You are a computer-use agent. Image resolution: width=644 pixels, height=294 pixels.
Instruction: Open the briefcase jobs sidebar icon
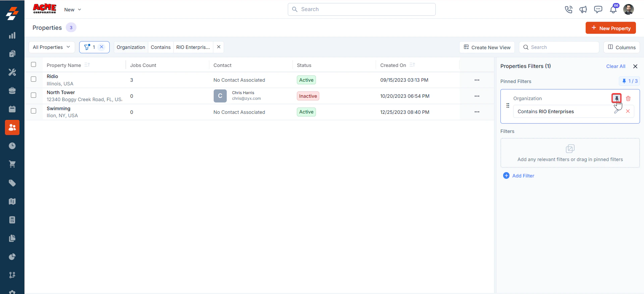[x=12, y=90]
